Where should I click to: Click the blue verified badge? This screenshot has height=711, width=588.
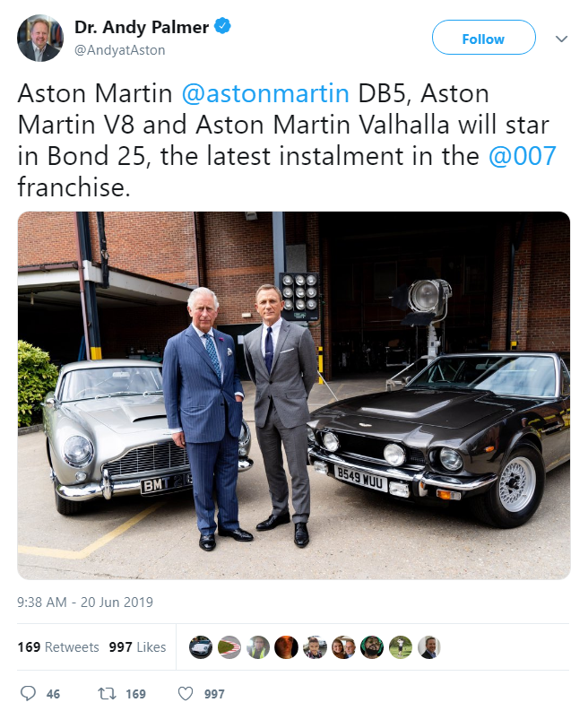[x=222, y=26]
